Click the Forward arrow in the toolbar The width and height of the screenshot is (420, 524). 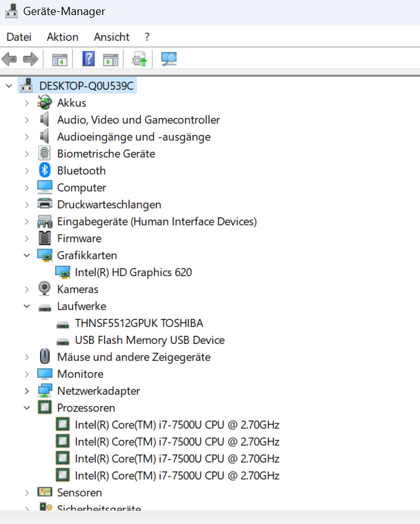[31, 59]
